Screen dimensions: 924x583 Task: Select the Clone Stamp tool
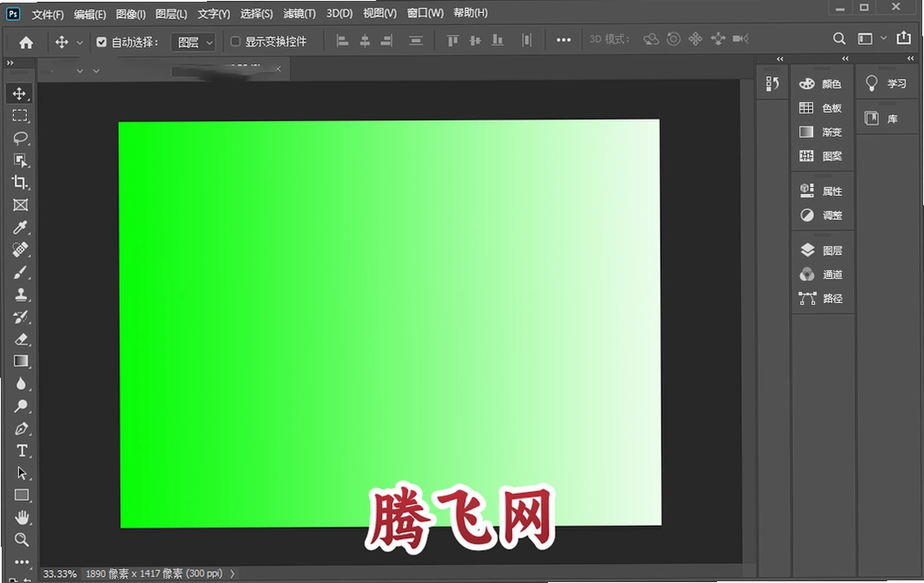pos(20,295)
